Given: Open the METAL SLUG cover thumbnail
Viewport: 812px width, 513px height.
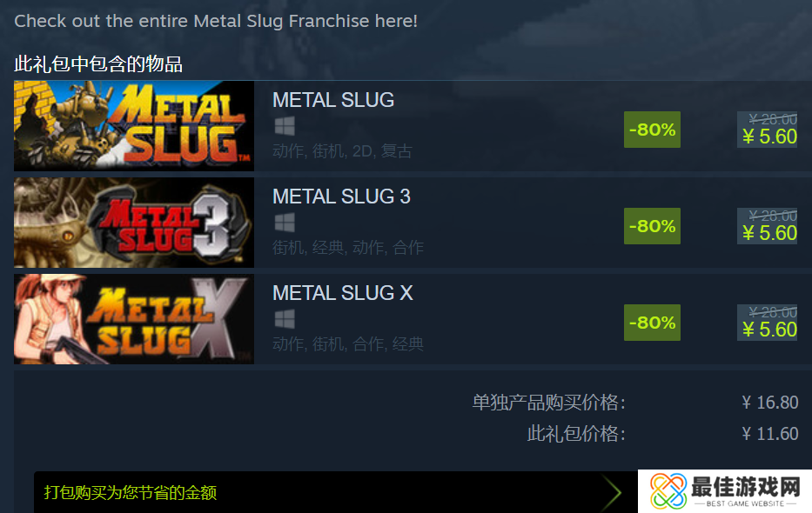Looking at the screenshot, I should (x=134, y=126).
